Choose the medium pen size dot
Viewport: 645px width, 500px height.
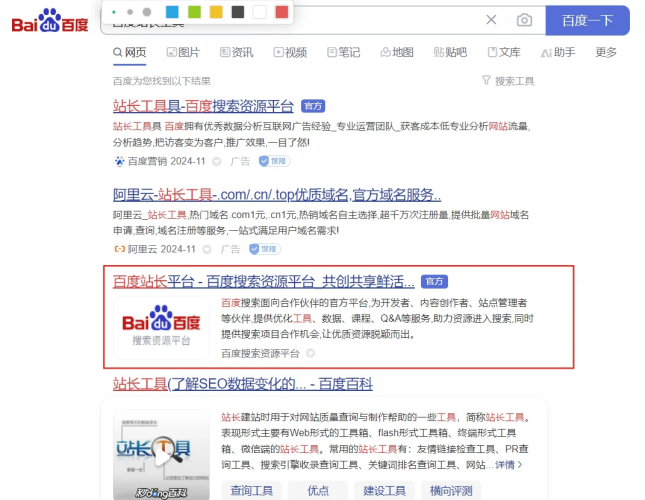130,12
